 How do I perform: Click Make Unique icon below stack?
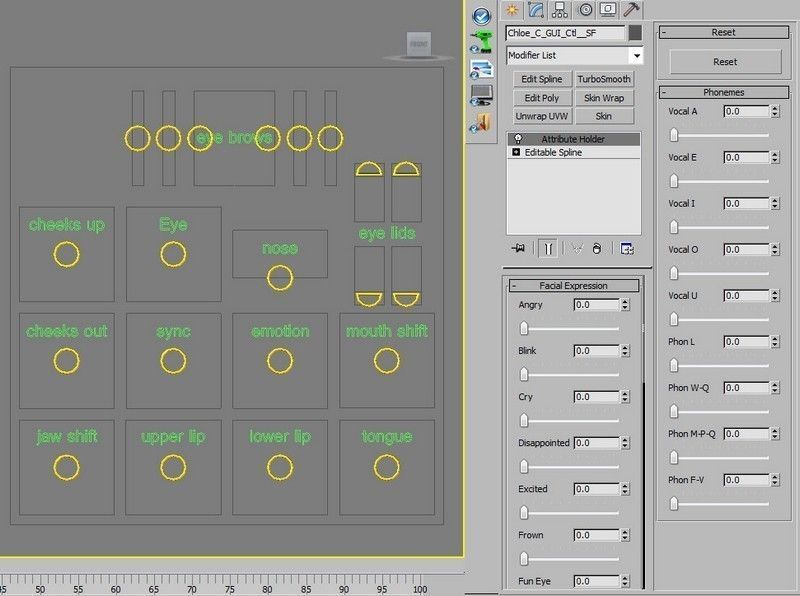coord(577,249)
